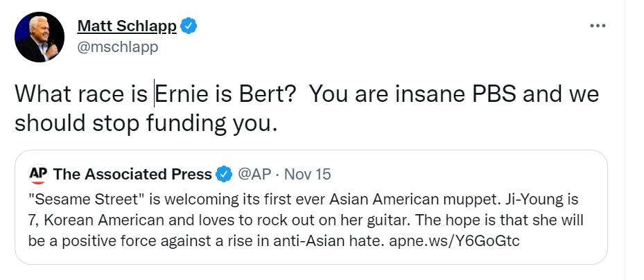Open The Associated Press account name
Image resolution: width=644 pixels, height=280 pixels.
coord(132,173)
